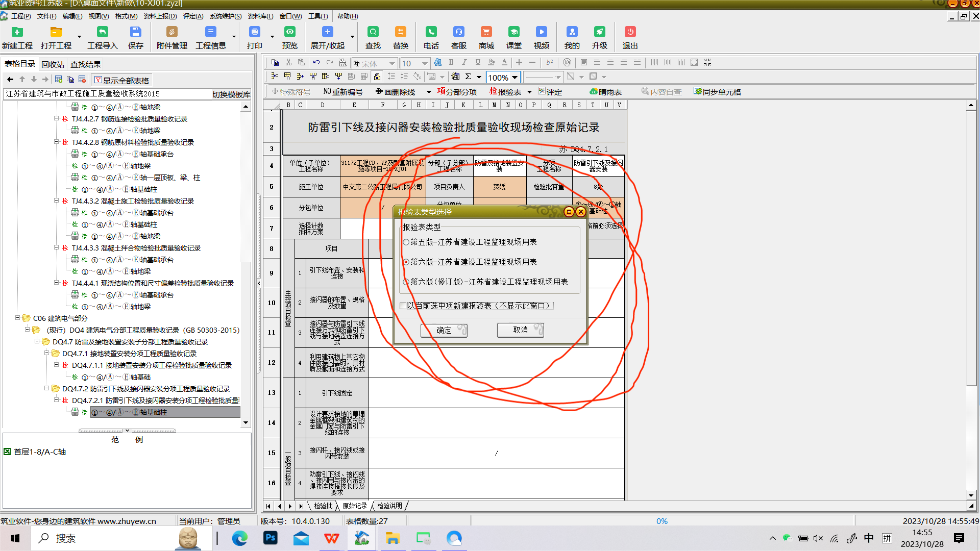
Task: Click the delete table icon in left panel
Action: 82,79
